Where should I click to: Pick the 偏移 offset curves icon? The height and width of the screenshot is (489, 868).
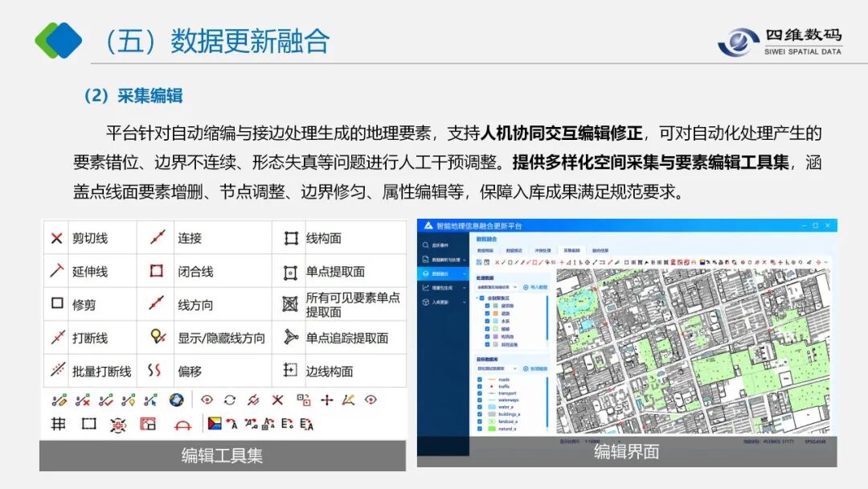[154, 370]
